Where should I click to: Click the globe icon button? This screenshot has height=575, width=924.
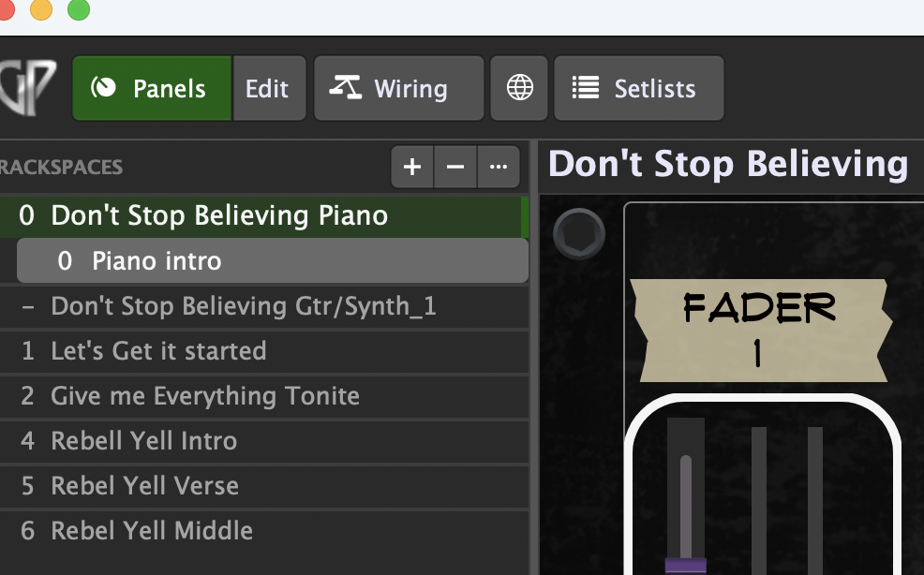click(x=519, y=89)
